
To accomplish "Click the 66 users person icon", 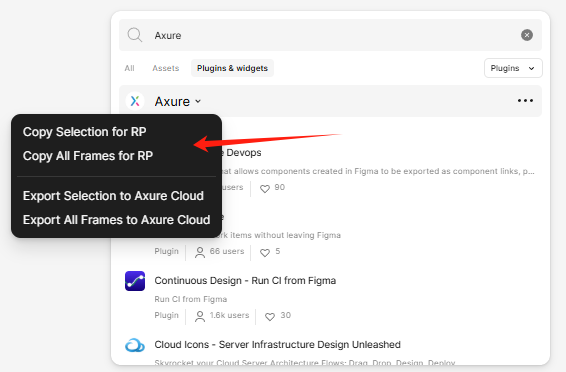I will pyautogui.click(x=200, y=252).
